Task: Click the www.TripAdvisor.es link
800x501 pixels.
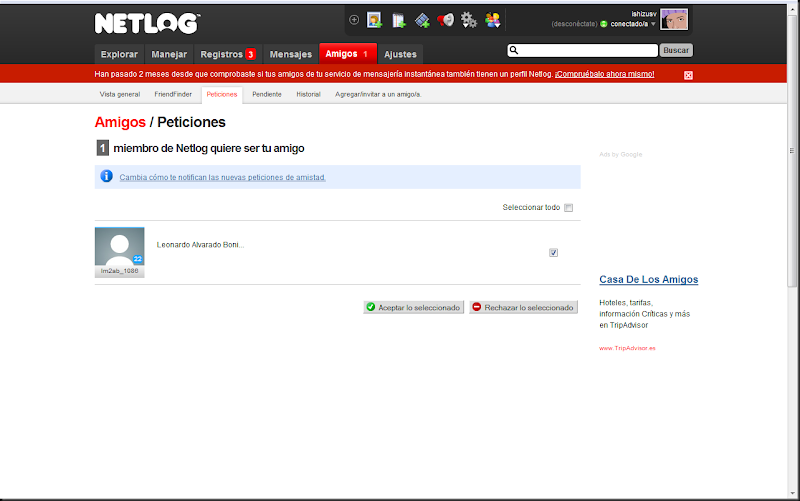Action: coord(627,348)
